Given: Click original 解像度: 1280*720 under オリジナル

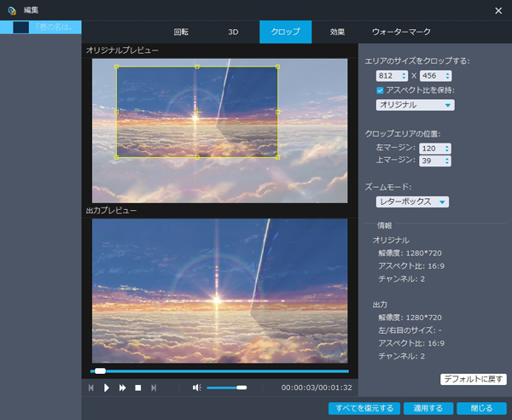Looking at the screenshot, I should (x=410, y=254).
